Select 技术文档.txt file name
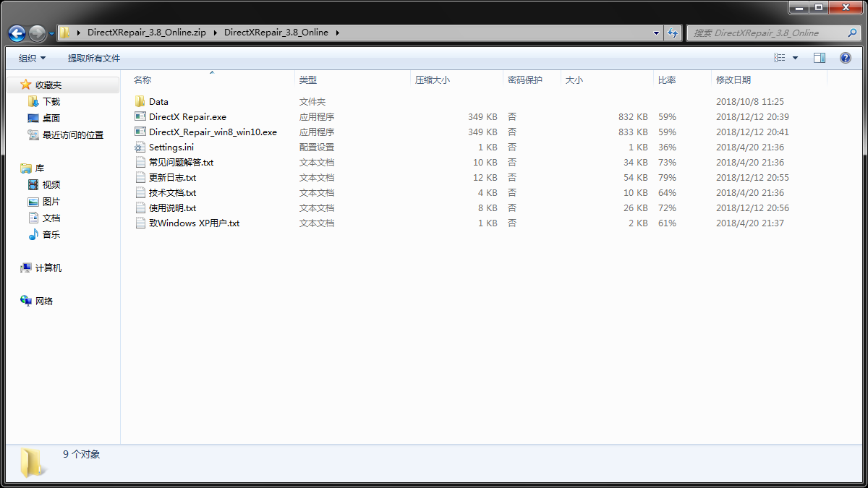868x488 pixels. point(172,193)
